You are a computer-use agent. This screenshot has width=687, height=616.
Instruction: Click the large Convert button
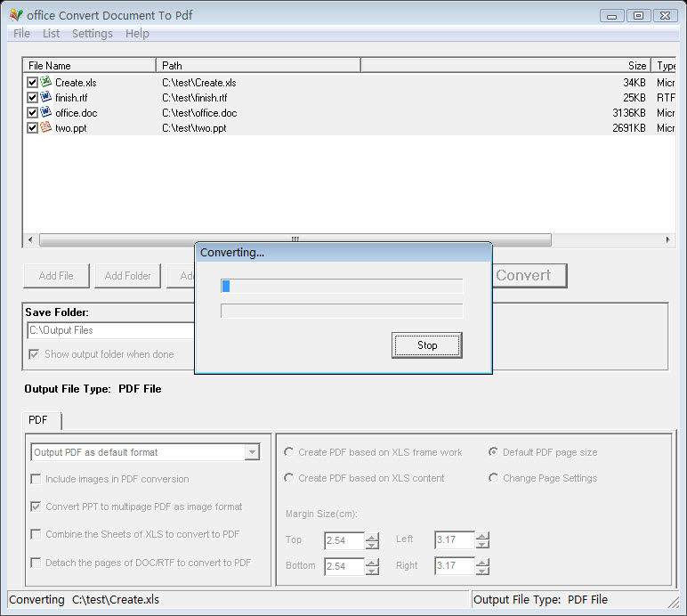tap(529, 275)
